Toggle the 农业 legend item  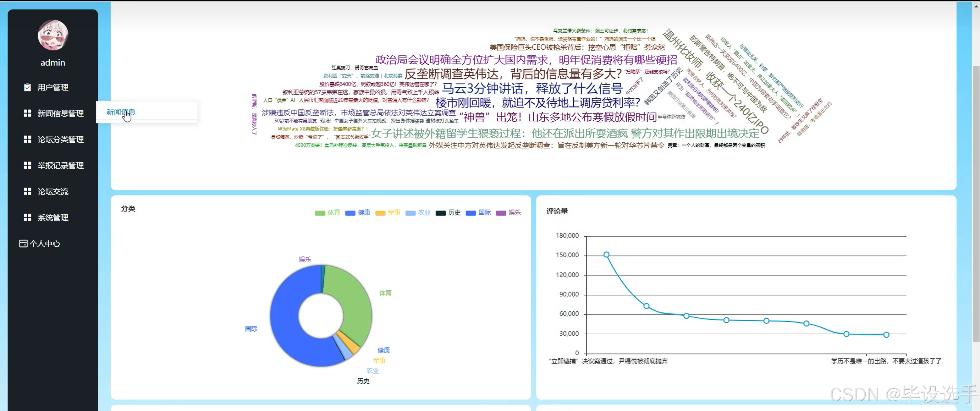[x=418, y=212]
